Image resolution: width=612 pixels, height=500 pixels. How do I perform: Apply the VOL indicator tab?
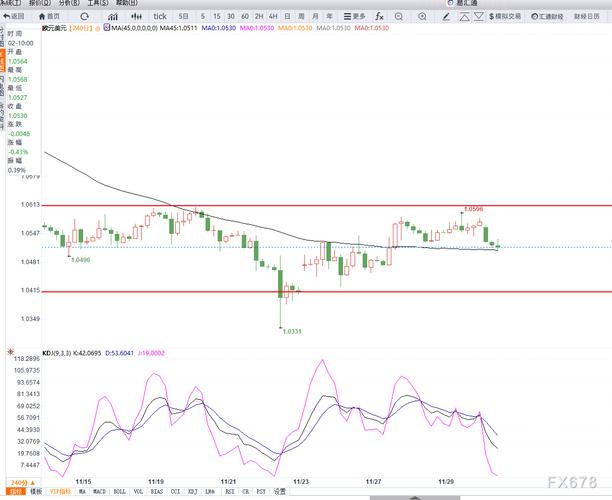[x=138, y=491]
